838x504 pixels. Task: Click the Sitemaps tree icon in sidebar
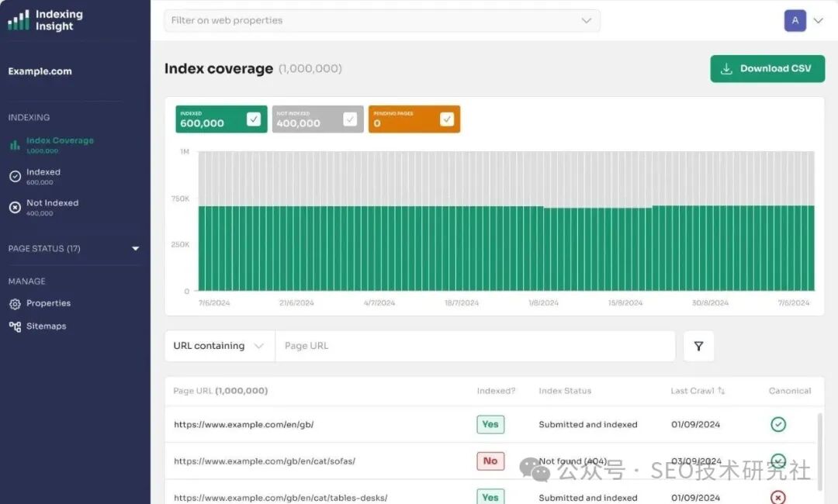tap(15, 326)
